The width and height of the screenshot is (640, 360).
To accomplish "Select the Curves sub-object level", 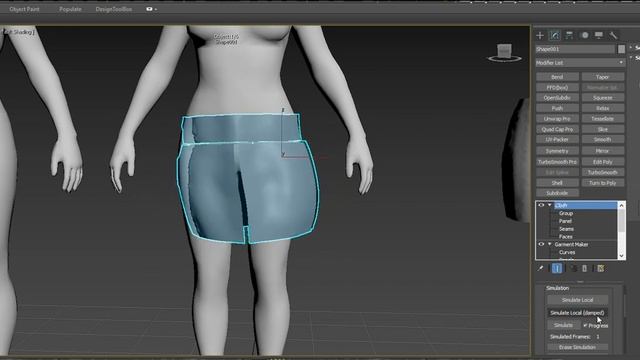I will click(567, 252).
